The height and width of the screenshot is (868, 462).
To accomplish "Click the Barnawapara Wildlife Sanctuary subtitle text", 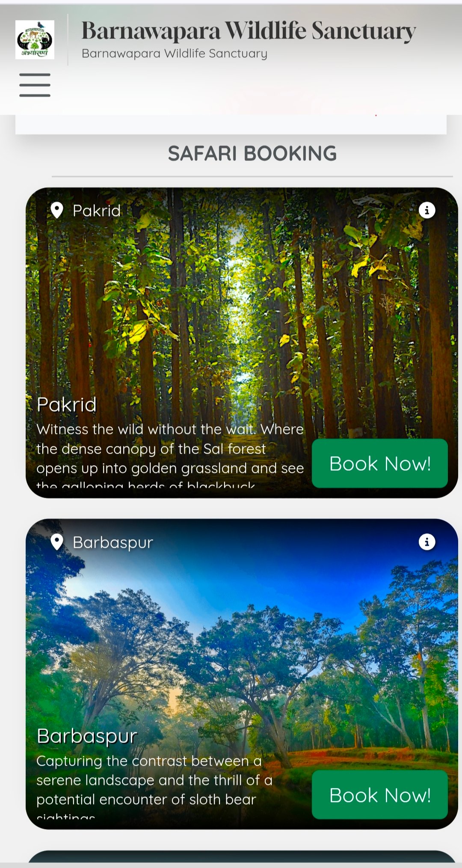I will point(175,54).
